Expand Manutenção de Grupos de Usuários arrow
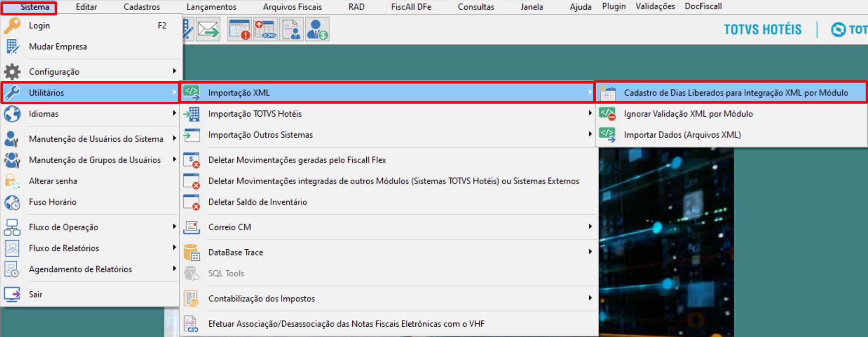 pyautogui.click(x=174, y=159)
